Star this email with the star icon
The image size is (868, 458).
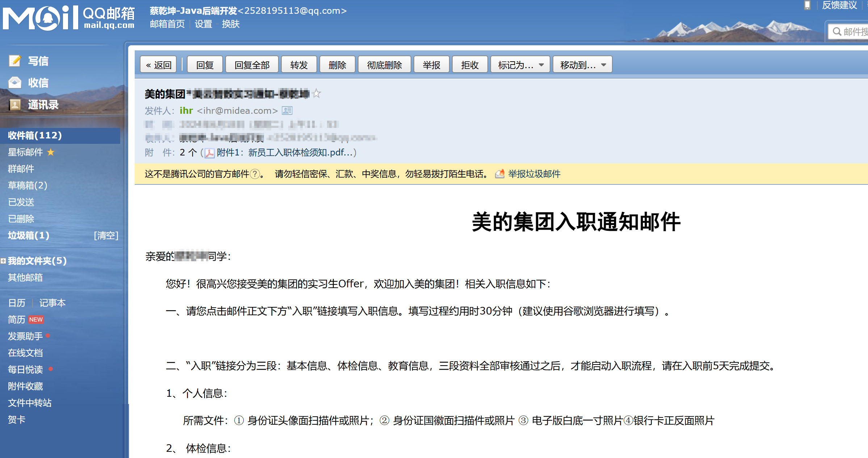(317, 93)
